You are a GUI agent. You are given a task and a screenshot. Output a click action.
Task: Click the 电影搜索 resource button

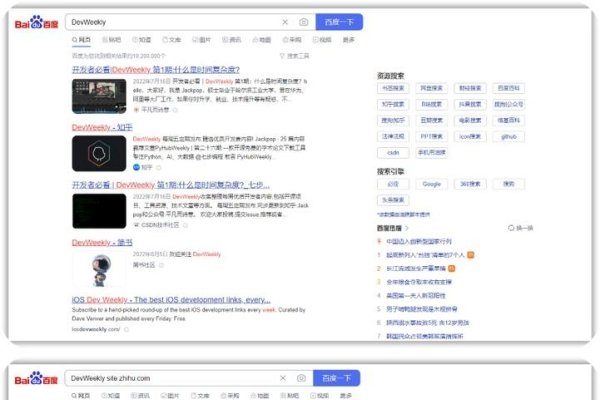470,121
